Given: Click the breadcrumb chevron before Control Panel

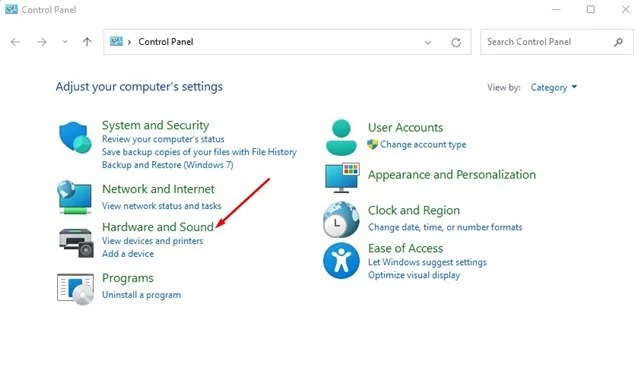Looking at the screenshot, I should (129, 42).
